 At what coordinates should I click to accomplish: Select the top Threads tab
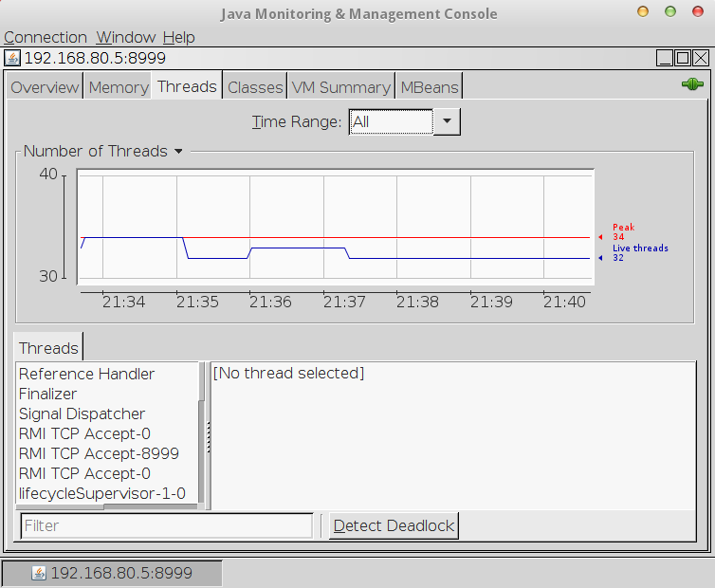(187, 86)
